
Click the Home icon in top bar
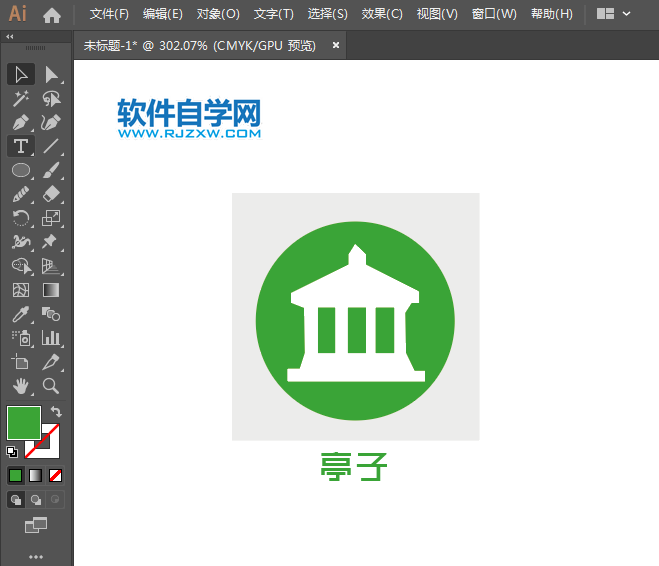click(x=52, y=15)
